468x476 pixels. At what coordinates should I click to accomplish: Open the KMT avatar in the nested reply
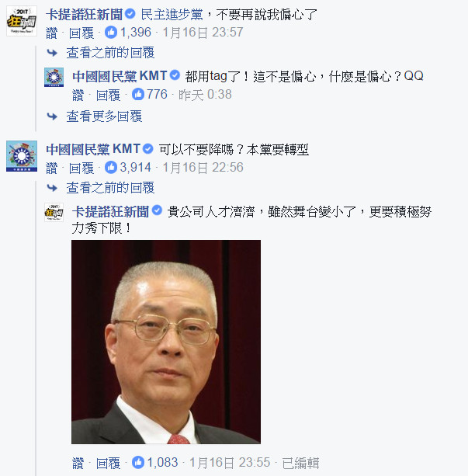(x=54, y=78)
